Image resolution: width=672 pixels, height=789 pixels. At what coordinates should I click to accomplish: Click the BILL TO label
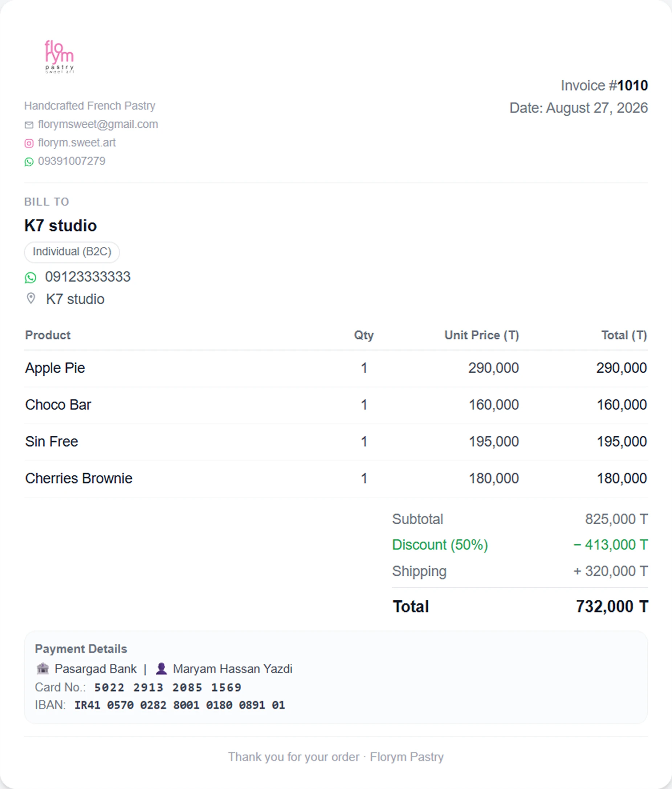pyautogui.click(x=47, y=202)
